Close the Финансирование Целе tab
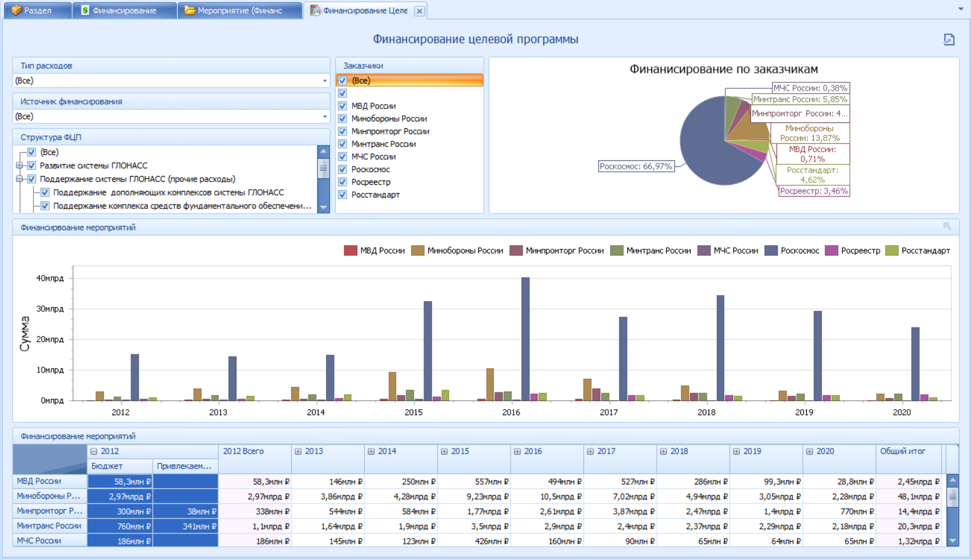 (419, 11)
